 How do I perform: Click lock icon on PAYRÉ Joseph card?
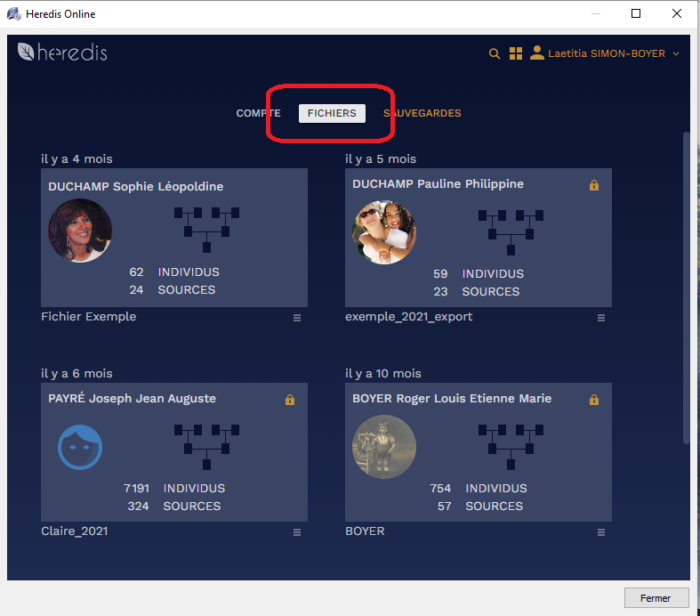click(290, 400)
